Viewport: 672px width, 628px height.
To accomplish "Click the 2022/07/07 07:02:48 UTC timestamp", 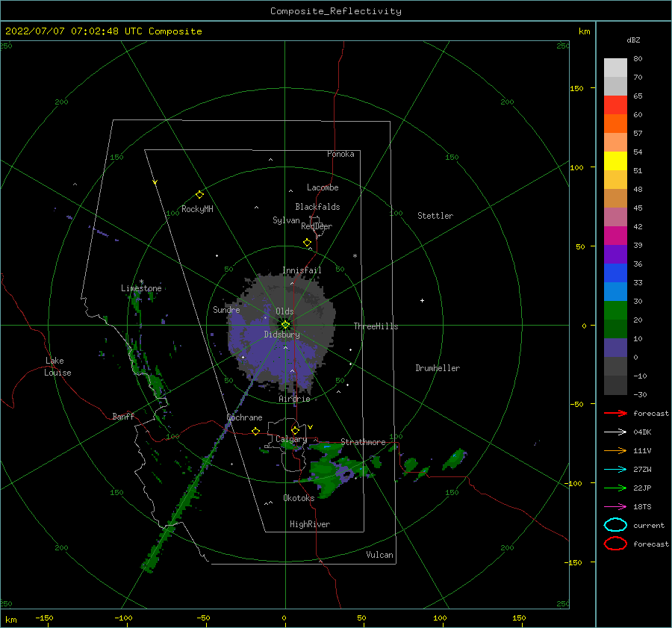I will tap(103, 31).
